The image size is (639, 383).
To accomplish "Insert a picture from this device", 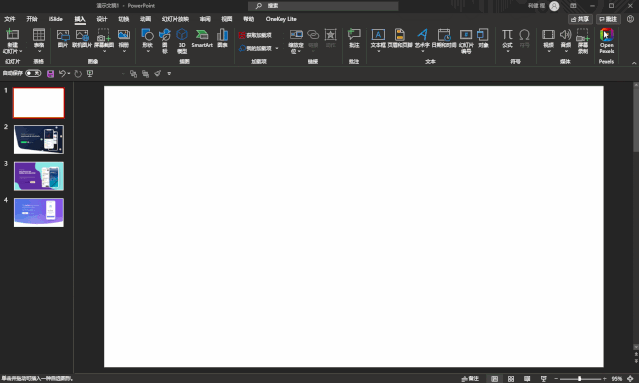I will (63, 35).
